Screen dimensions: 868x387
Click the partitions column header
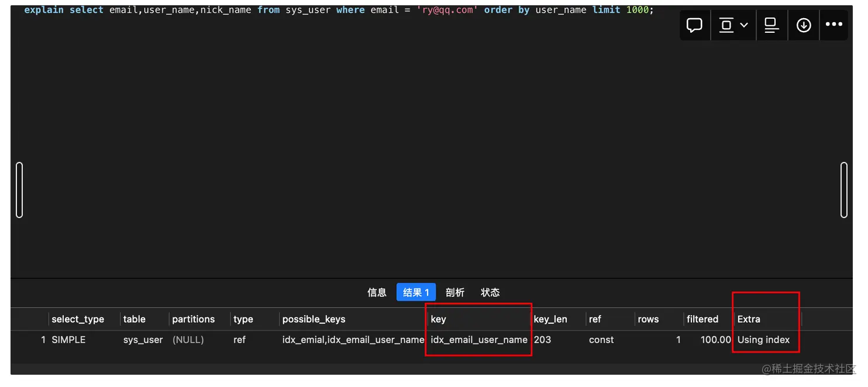click(194, 319)
